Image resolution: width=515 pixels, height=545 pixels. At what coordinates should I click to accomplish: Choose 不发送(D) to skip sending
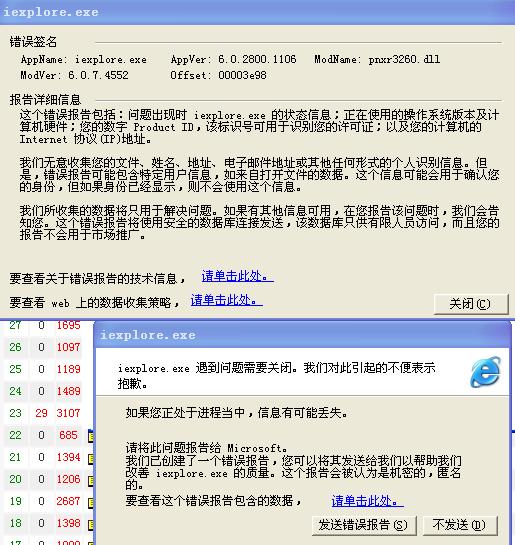(x=460, y=525)
